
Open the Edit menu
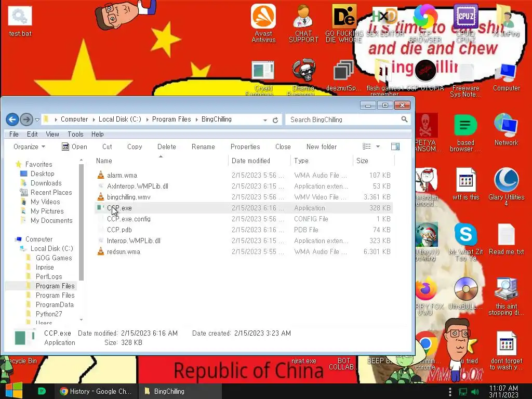click(x=32, y=134)
